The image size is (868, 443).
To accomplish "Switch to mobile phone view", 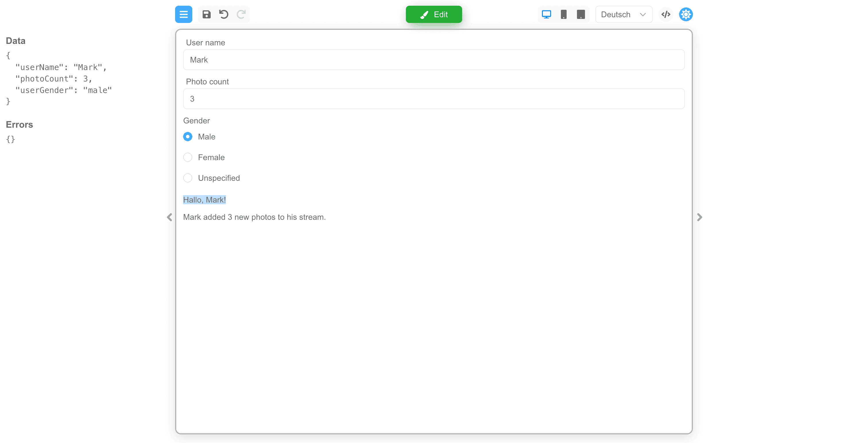I will [563, 14].
